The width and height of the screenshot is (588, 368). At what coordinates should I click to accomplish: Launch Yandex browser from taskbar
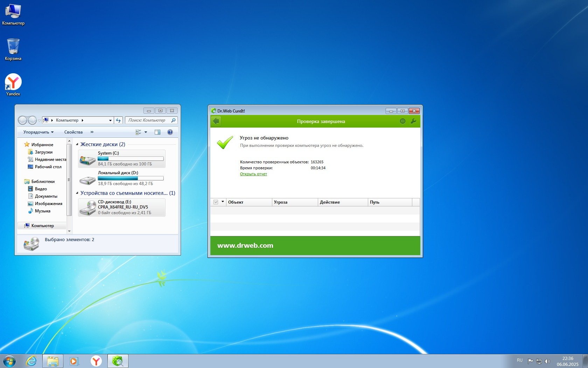tap(96, 361)
